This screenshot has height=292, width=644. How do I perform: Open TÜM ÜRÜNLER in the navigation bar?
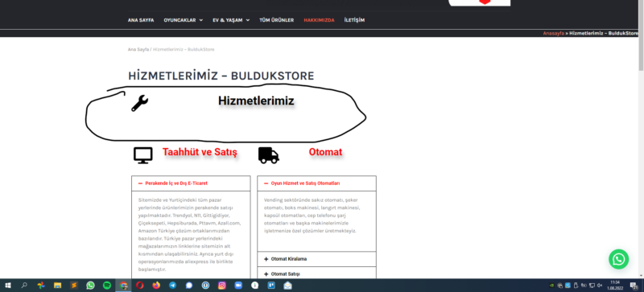[276, 20]
